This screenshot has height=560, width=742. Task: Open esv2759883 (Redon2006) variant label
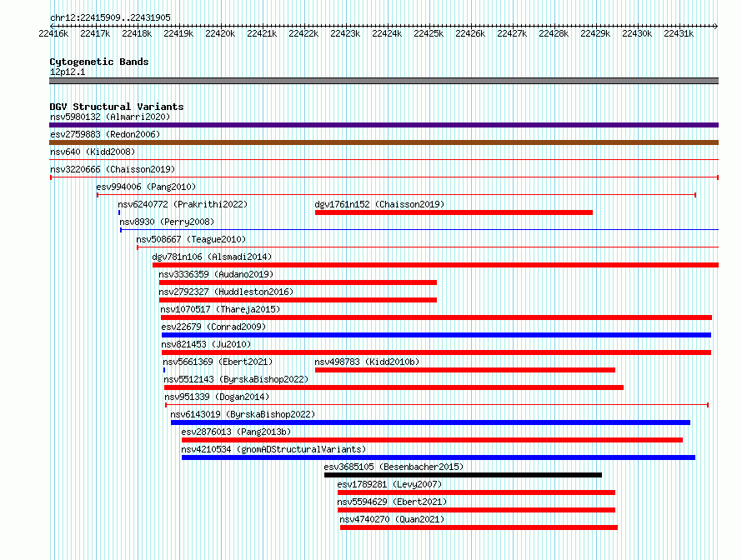[x=105, y=134]
